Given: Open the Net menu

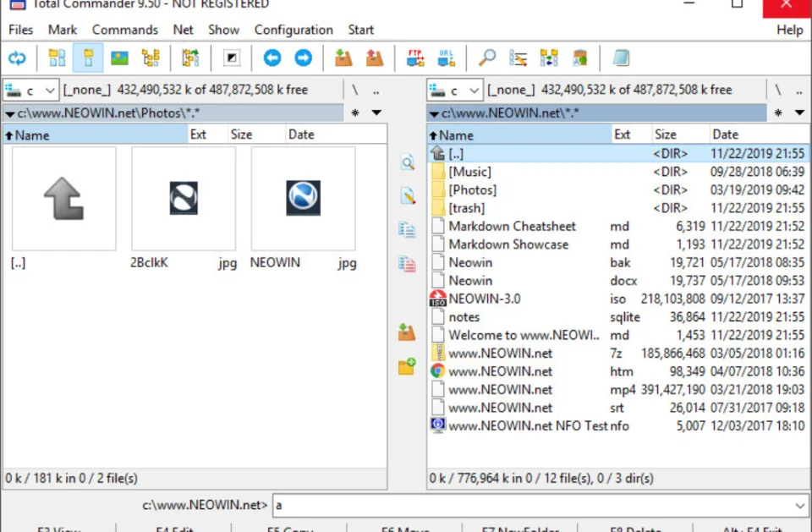Looking at the screenshot, I should coord(183,30).
